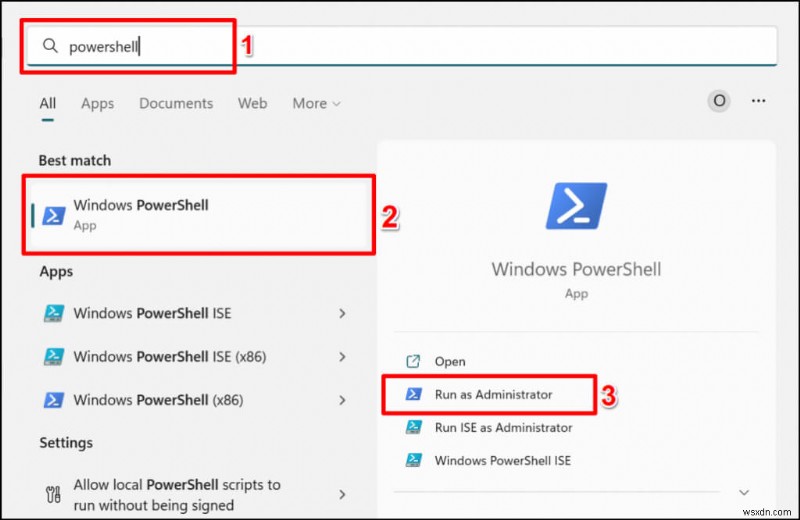Expand Windows PowerShell ISE (x86) chevron
This screenshot has width=800, height=520.
(x=342, y=356)
